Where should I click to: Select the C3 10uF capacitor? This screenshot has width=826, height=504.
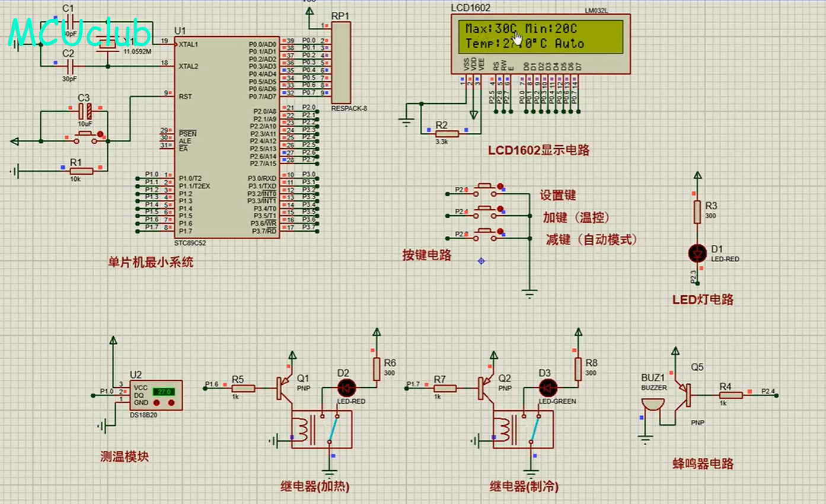point(86,110)
